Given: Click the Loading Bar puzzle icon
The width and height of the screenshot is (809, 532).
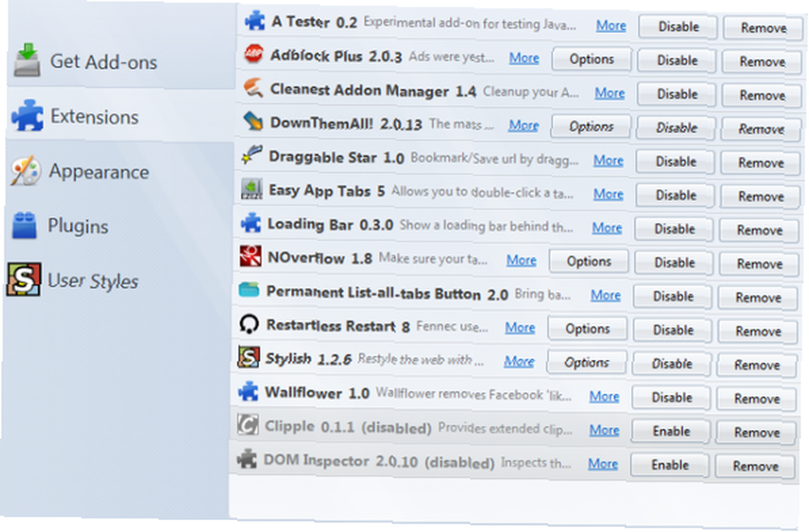Looking at the screenshot, I should (251, 222).
